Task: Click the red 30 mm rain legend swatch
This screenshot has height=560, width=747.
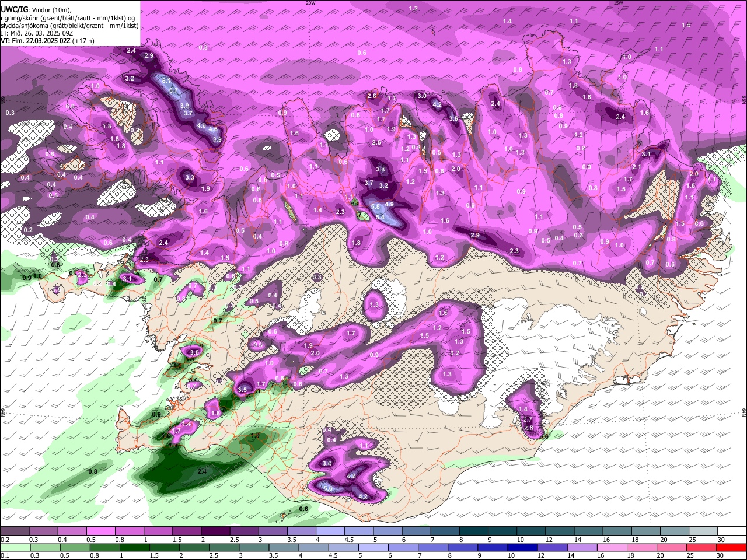Action: pos(731,547)
